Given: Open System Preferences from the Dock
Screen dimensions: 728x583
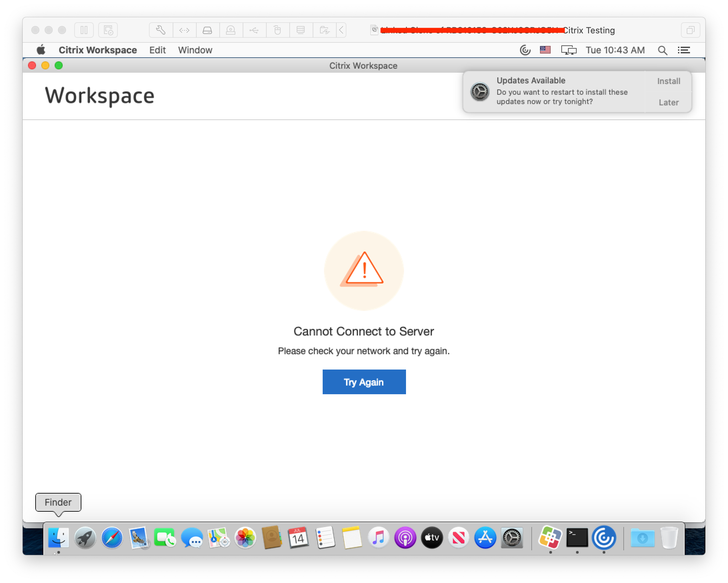Looking at the screenshot, I should click(x=512, y=537).
